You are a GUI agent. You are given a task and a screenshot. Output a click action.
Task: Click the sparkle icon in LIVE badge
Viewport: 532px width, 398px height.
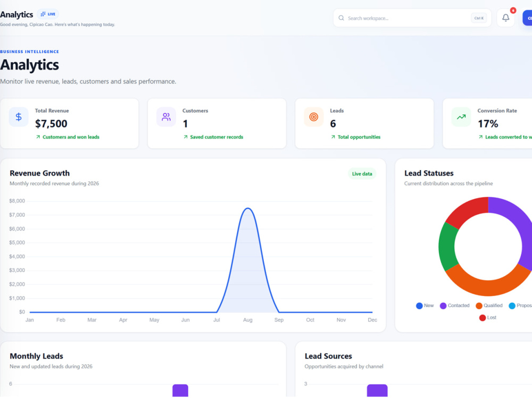click(x=43, y=14)
